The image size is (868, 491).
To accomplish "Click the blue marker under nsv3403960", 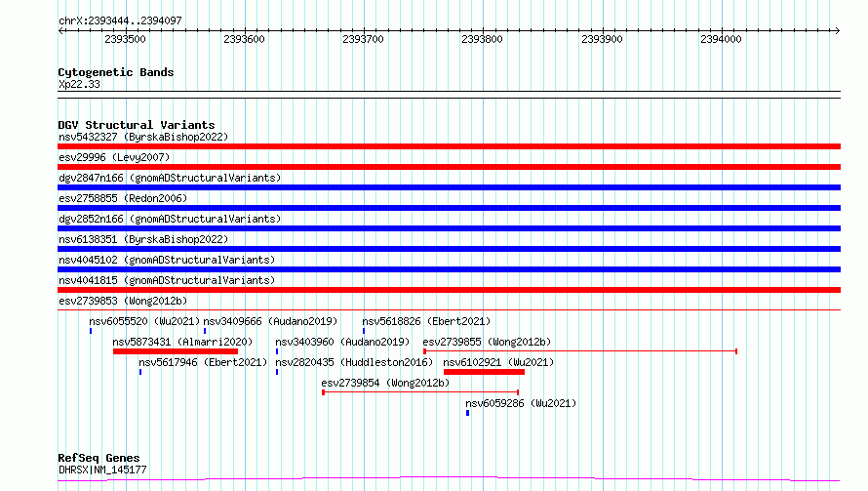I will pos(277,351).
